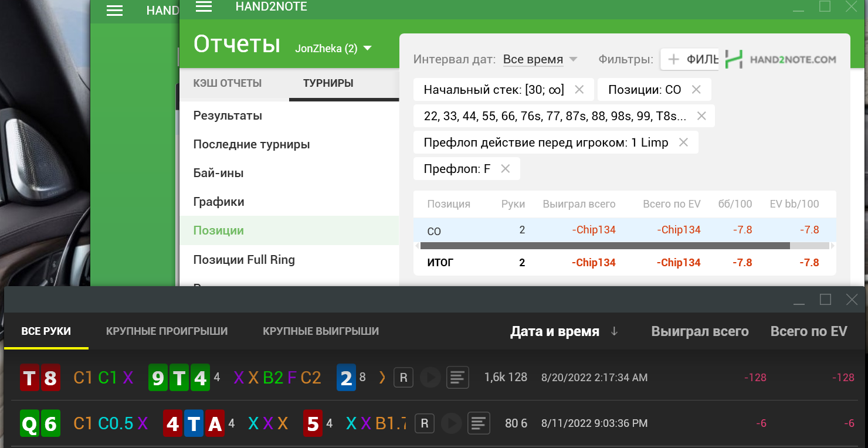Select ВСЕ РУКИ tab in hands window
The width and height of the screenshot is (868, 448).
click(x=46, y=331)
